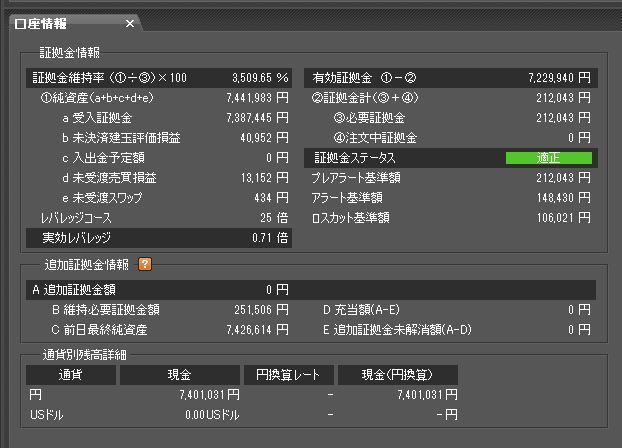The width and height of the screenshot is (622, 448).
Task: Click the 円換算レート column header
Action: [288, 374]
